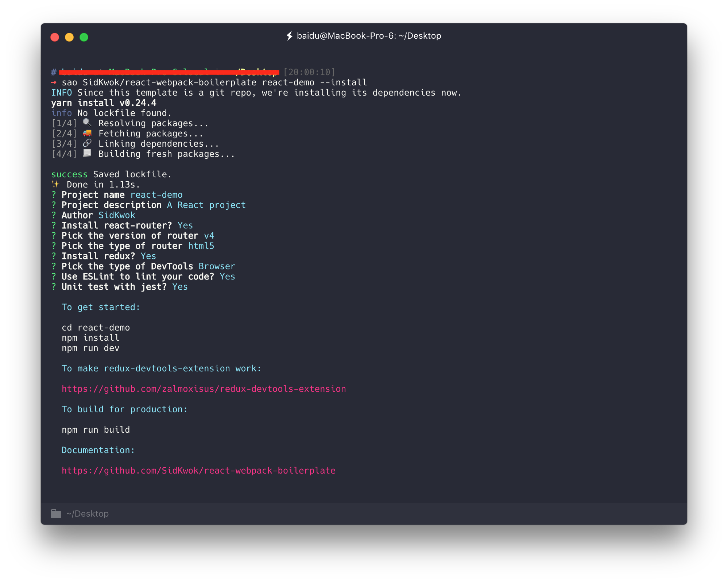728x583 pixels.
Task: Click the magnifying glass emoji beside Resolving packages
Action: point(87,123)
